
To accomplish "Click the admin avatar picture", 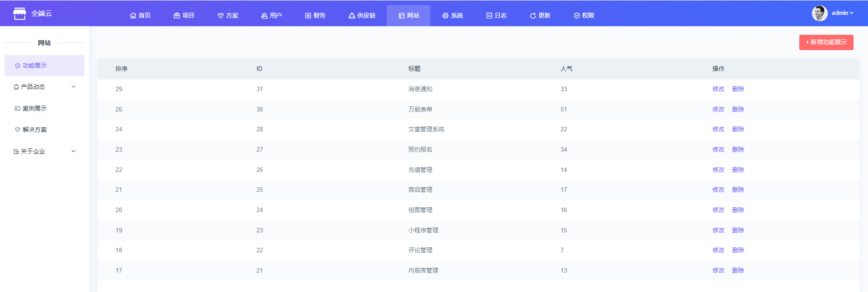I will coord(819,13).
